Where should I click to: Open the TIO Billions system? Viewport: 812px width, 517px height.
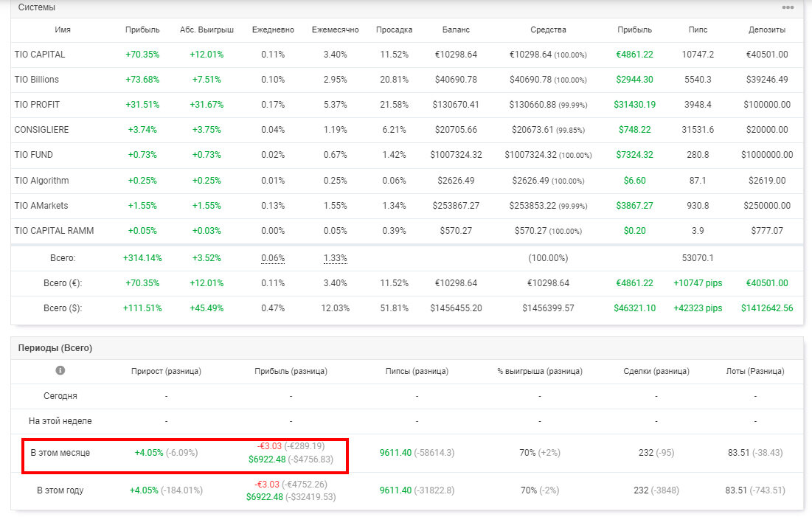37,79
